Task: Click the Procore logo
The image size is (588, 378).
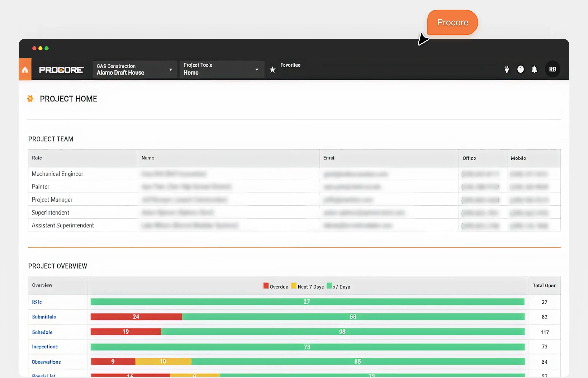Action: click(x=61, y=70)
